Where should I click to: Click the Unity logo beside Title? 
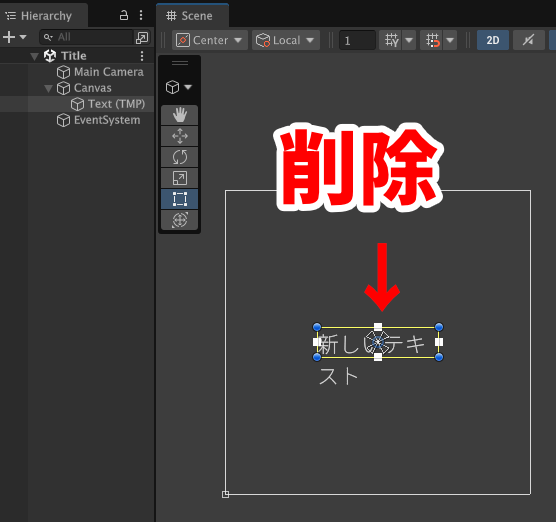coord(50,56)
